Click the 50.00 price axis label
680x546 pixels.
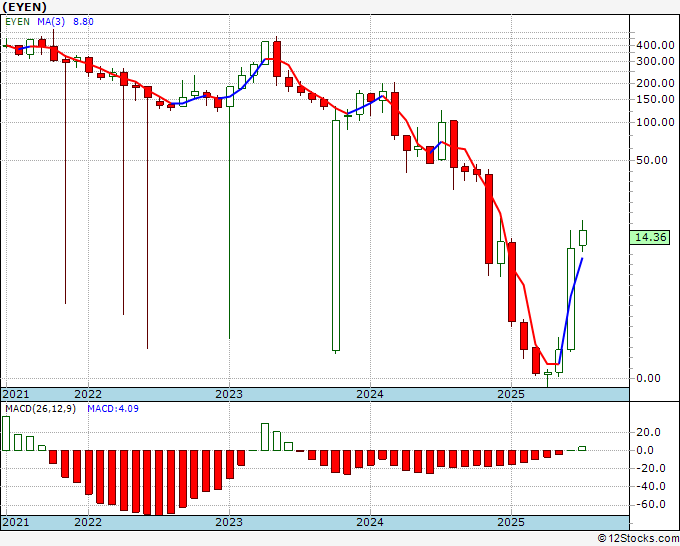pos(652,160)
